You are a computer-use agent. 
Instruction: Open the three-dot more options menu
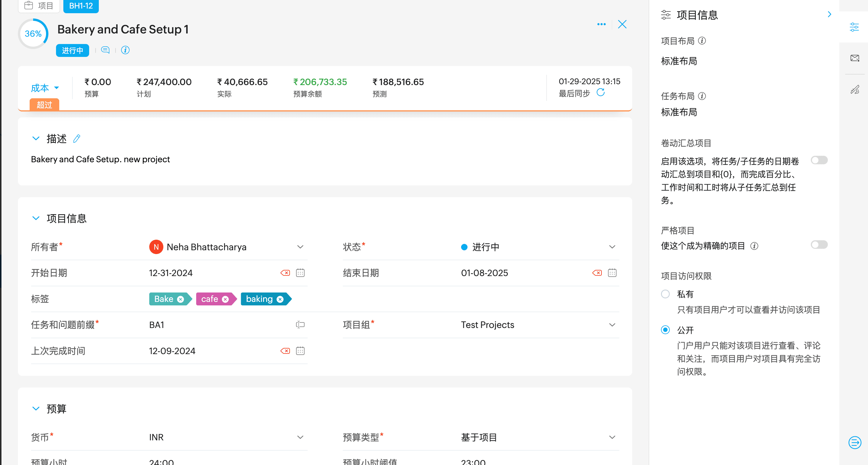(x=601, y=24)
